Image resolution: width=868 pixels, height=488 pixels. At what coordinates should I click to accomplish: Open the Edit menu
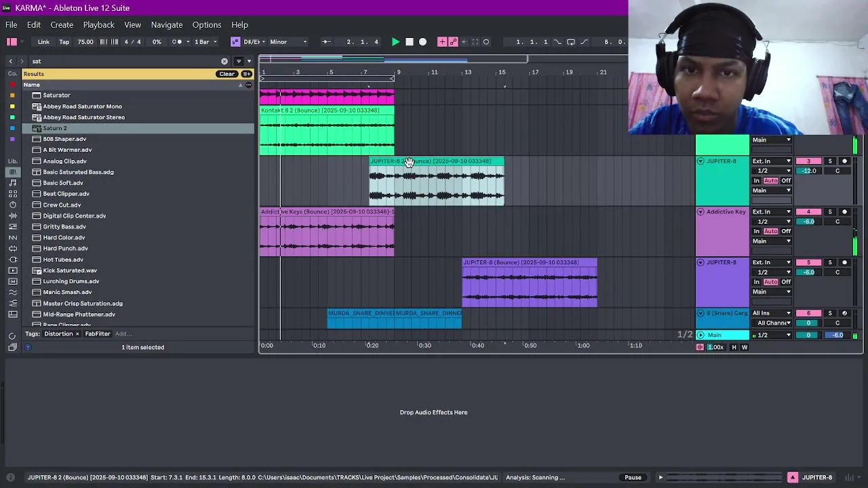point(34,25)
